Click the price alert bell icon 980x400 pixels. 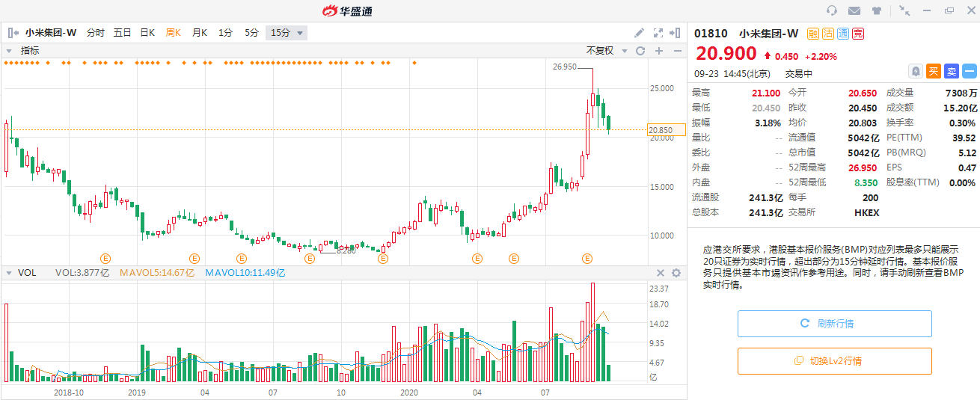point(915,71)
